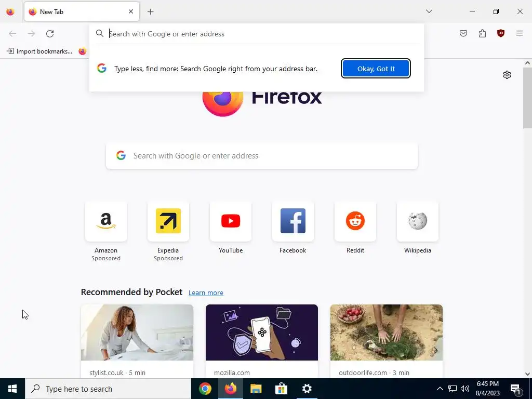Click taskbar Type here to search box
The height and width of the screenshot is (399, 532).
108,389
